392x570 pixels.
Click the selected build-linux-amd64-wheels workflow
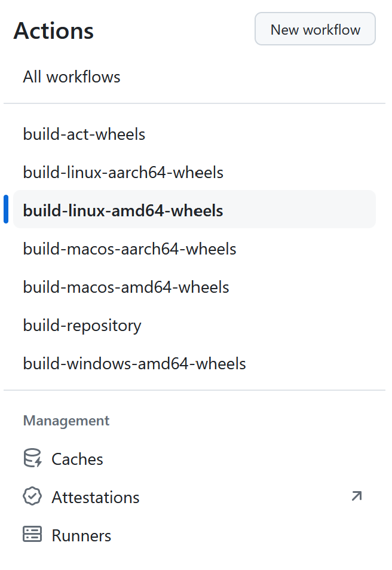123,211
